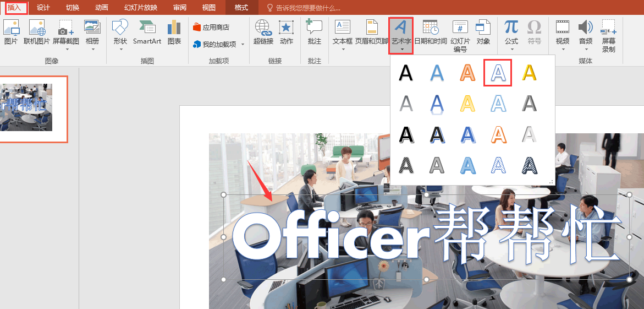
Task: Click the lightbulb Tell Me icon
Action: (x=270, y=7)
